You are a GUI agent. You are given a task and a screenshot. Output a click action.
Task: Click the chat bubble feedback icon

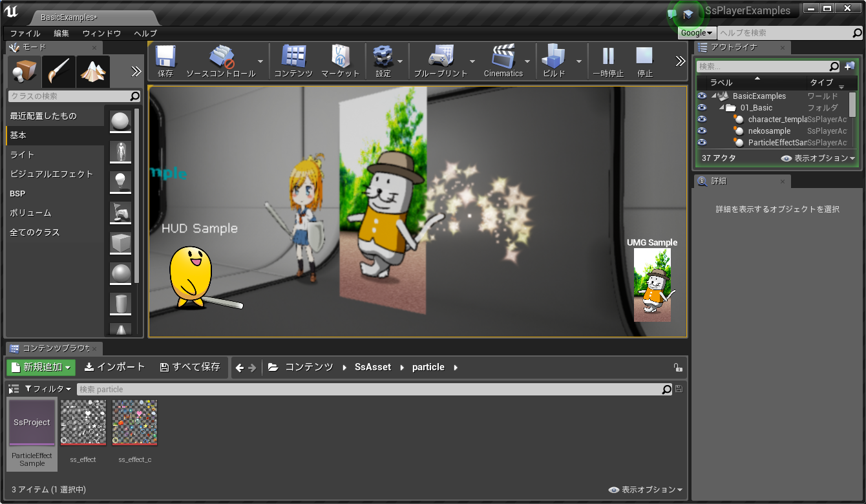[671, 14]
